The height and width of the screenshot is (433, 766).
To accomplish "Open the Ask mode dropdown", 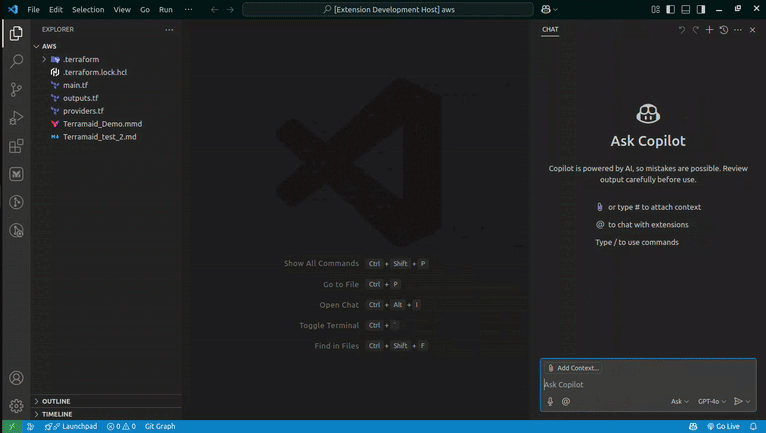I will tap(680, 401).
